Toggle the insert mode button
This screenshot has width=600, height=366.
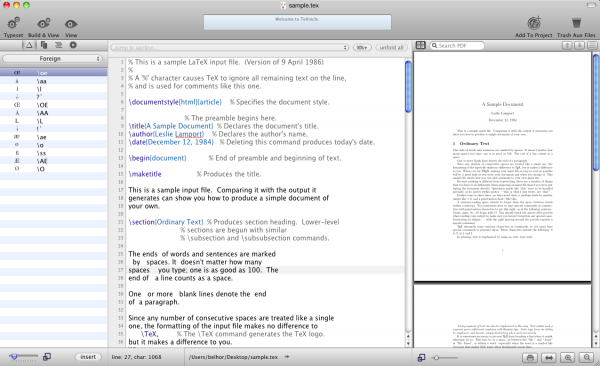(88, 357)
